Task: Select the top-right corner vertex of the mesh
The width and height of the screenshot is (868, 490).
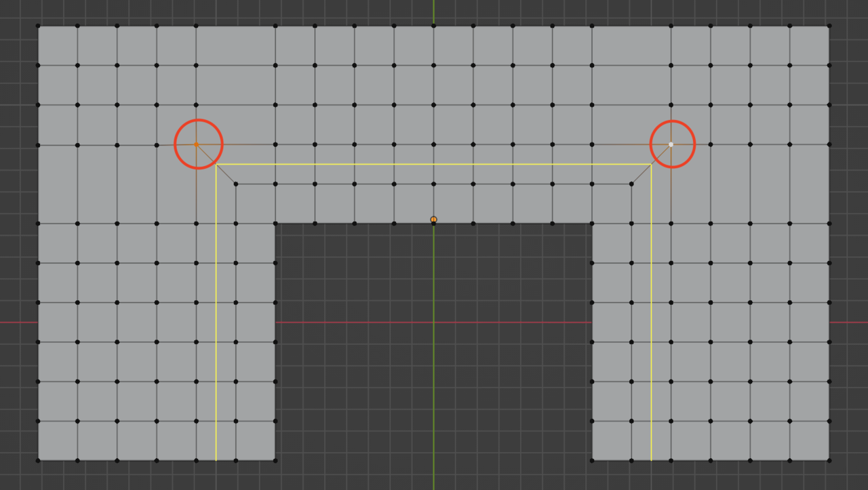Action: 829,26
